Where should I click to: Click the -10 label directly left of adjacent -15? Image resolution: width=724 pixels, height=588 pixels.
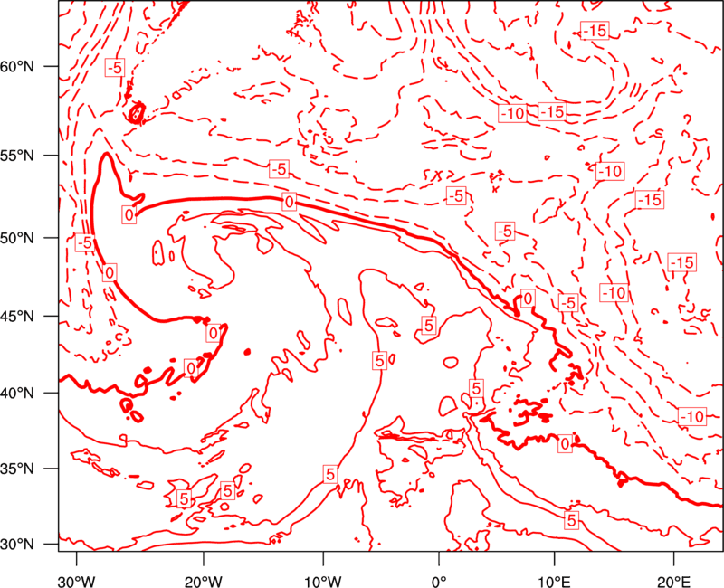click(512, 112)
